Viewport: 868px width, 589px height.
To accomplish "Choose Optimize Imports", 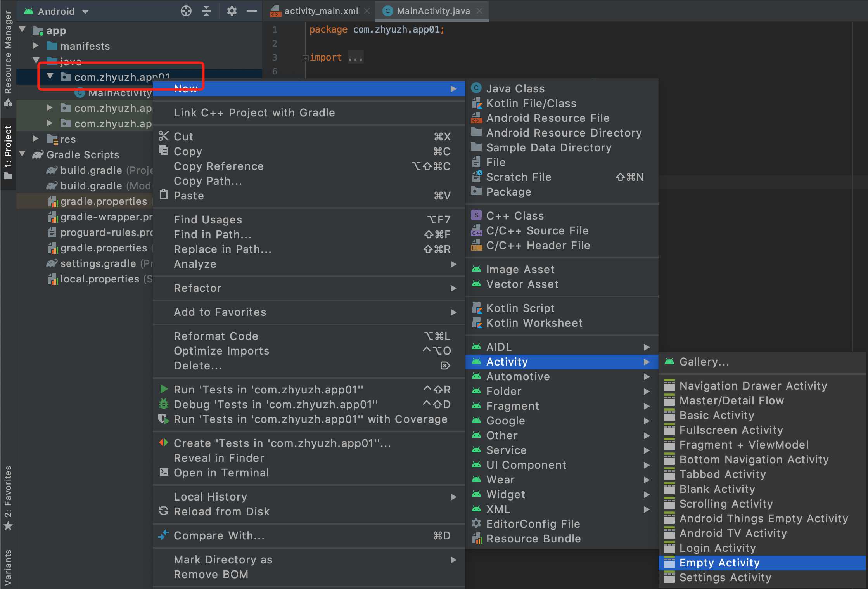I will click(309, 351).
